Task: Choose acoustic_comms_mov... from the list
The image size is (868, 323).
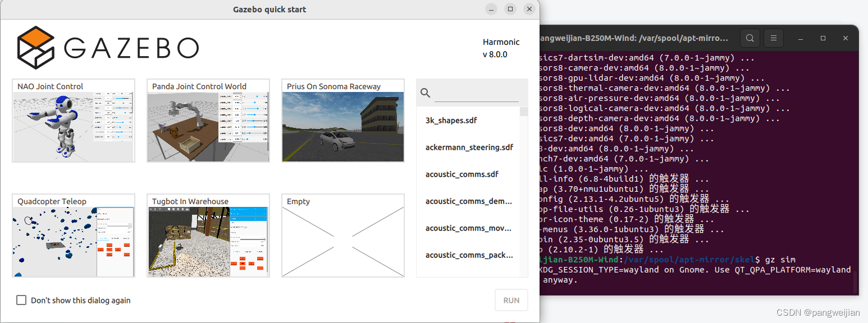Action: tap(468, 228)
